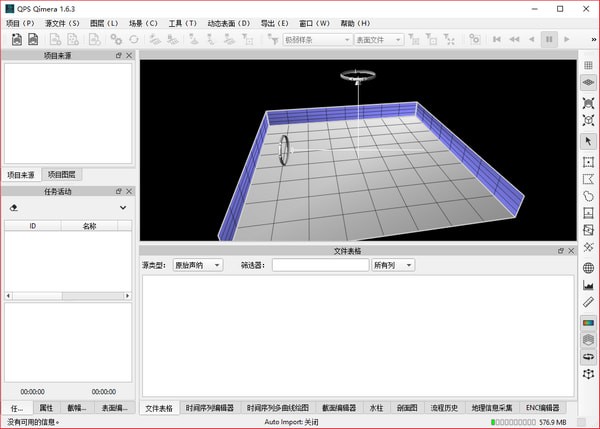
Task: Open the 所有列 column filter dropdown
Action: pos(392,265)
